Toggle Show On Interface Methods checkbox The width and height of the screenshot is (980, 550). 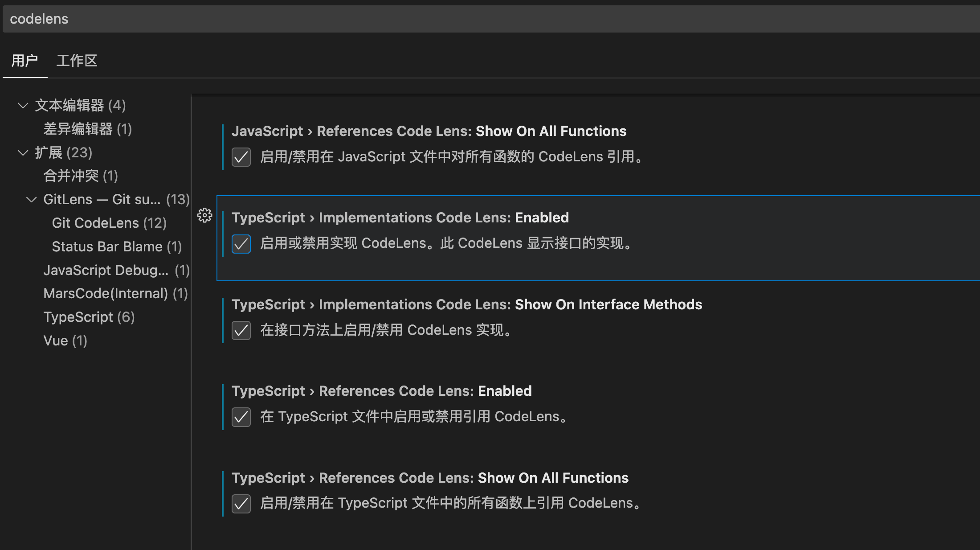(241, 330)
